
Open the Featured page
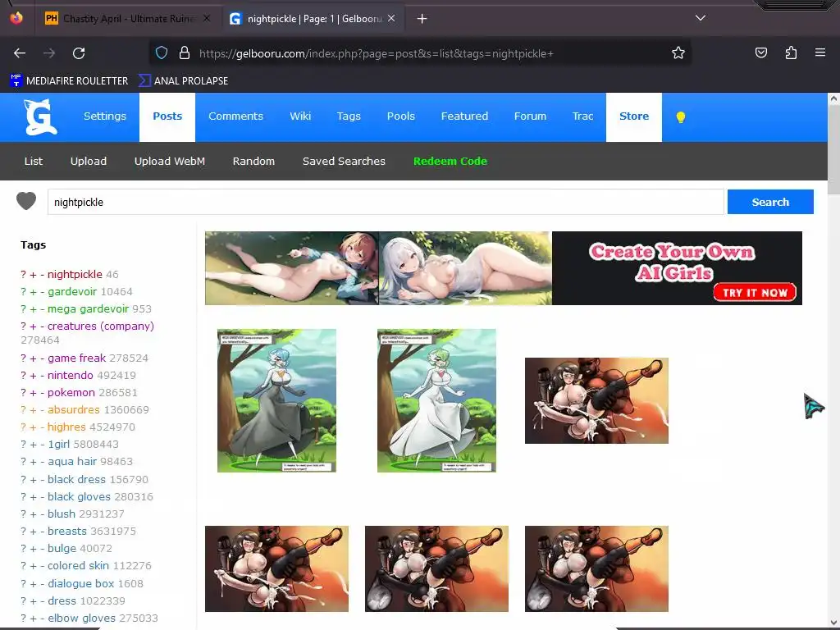click(x=464, y=116)
